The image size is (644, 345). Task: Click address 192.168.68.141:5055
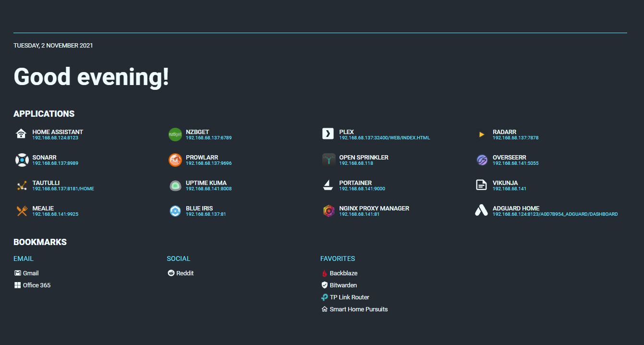(x=516, y=163)
